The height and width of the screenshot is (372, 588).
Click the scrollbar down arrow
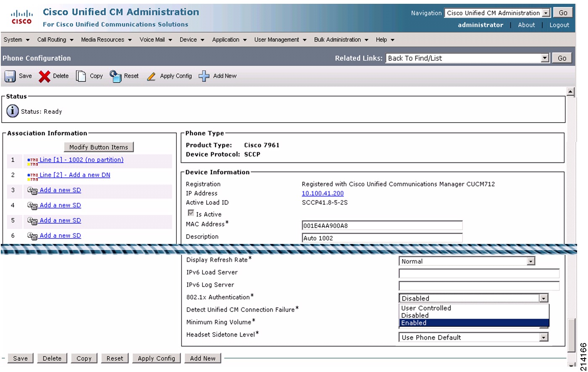pos(570,364)
